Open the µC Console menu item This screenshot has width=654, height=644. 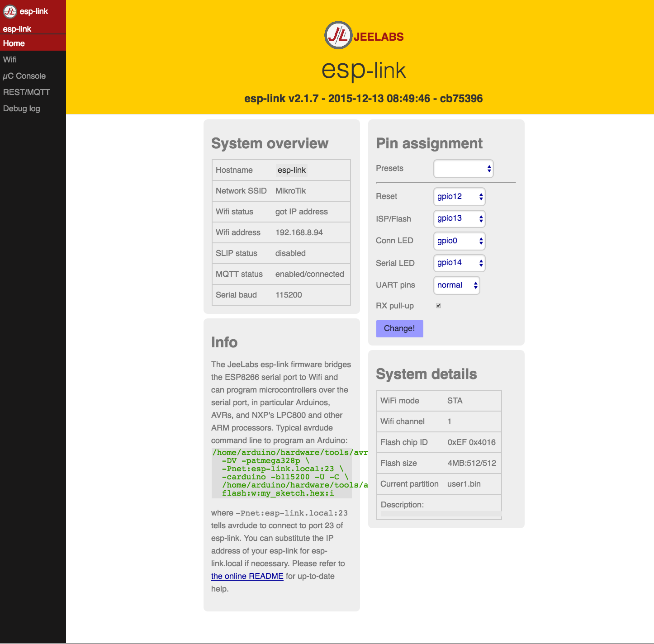tap(33, 76)
